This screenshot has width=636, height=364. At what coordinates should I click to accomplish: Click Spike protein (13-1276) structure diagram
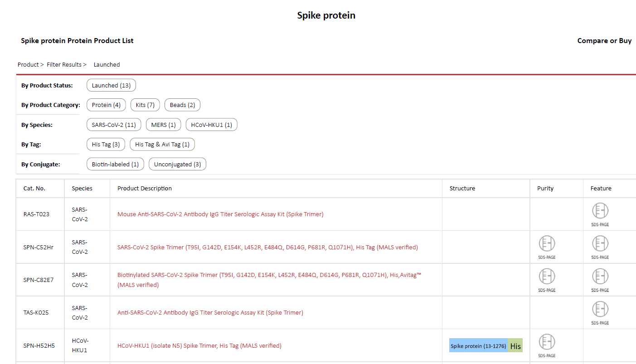478,346
